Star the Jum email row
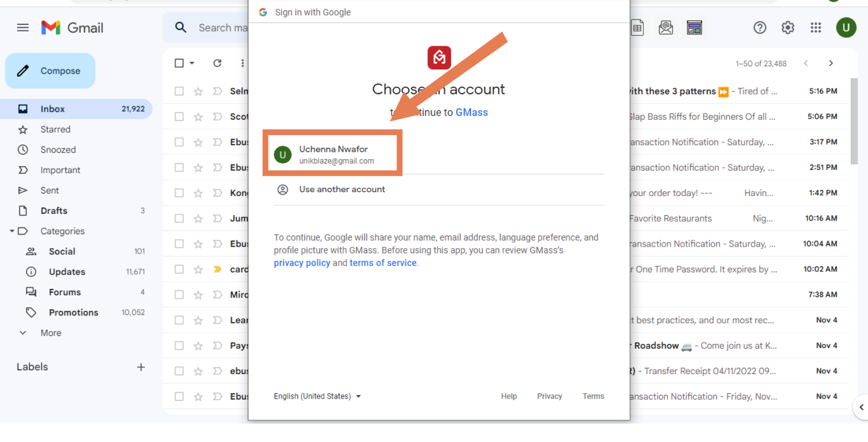The width and height of the screenshot is (868, 442). pyautogui.click(x=198, y=218)
